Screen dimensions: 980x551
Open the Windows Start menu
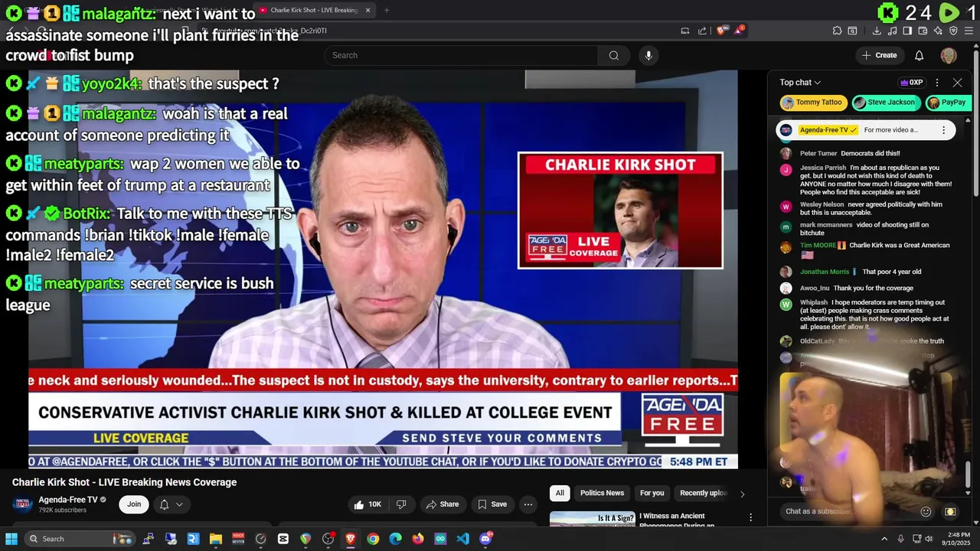[11, 539]
